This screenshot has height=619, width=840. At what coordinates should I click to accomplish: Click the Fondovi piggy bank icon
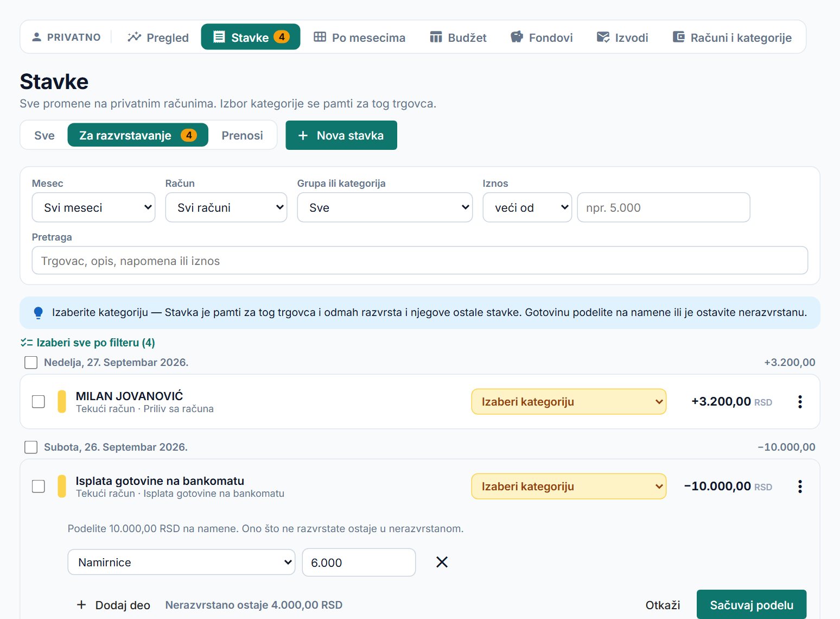click(517, 37)
